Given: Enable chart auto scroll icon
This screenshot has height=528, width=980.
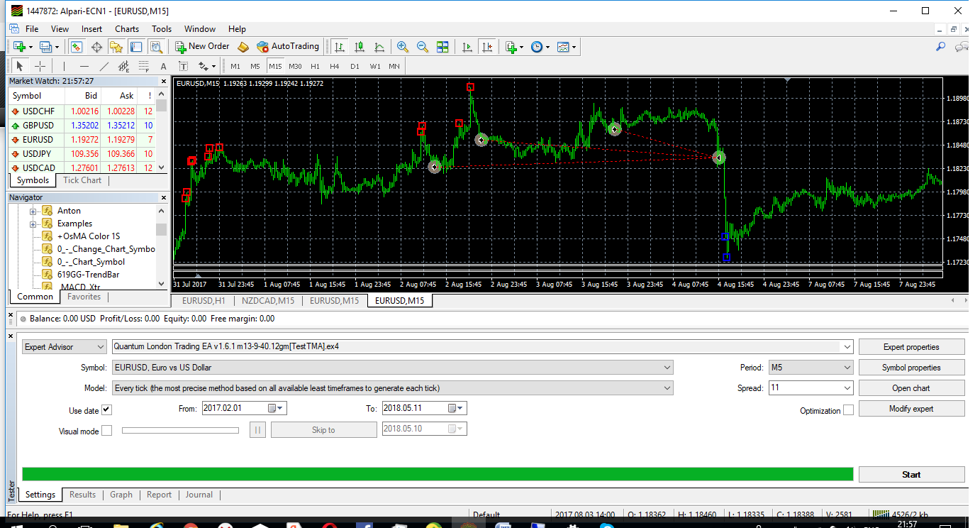Looking at the screenshot, I should [467, 47].
